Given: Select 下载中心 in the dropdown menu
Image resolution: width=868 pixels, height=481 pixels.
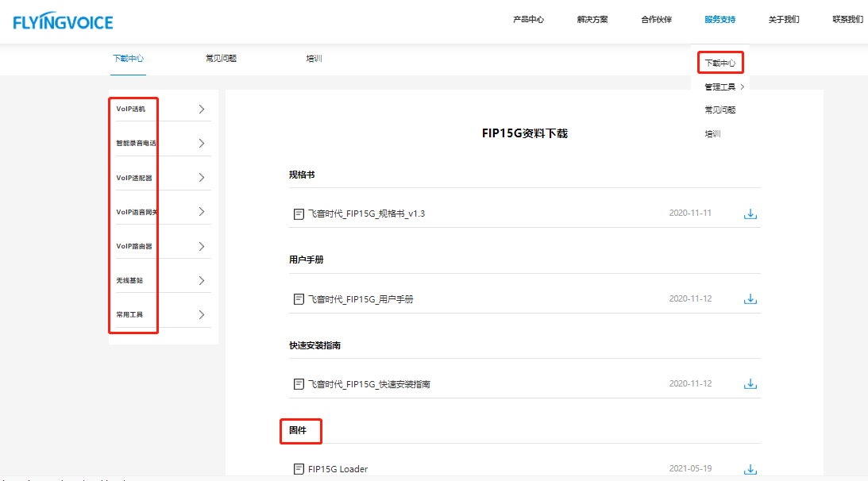Looking at the screenshot, I should (x=719, y=62).
